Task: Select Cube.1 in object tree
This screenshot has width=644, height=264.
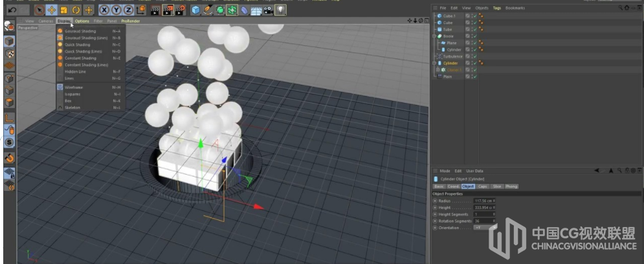Action: 449,16
